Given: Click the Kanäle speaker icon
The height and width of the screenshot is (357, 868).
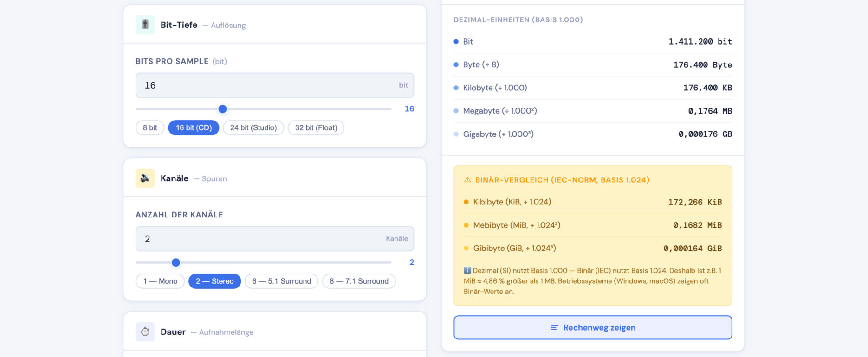Looking at the screenshot, I should point(145,178).
